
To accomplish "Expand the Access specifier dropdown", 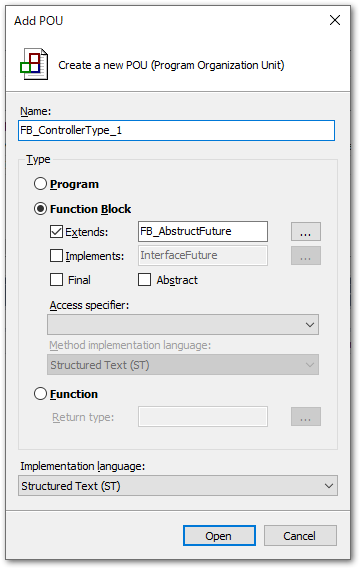I will click(183, 324).
